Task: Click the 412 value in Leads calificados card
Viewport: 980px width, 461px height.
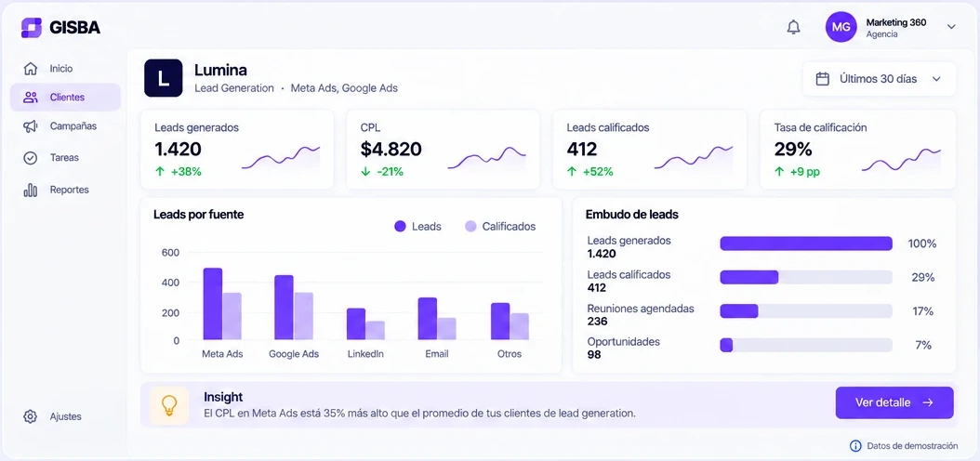Action: 582,150
